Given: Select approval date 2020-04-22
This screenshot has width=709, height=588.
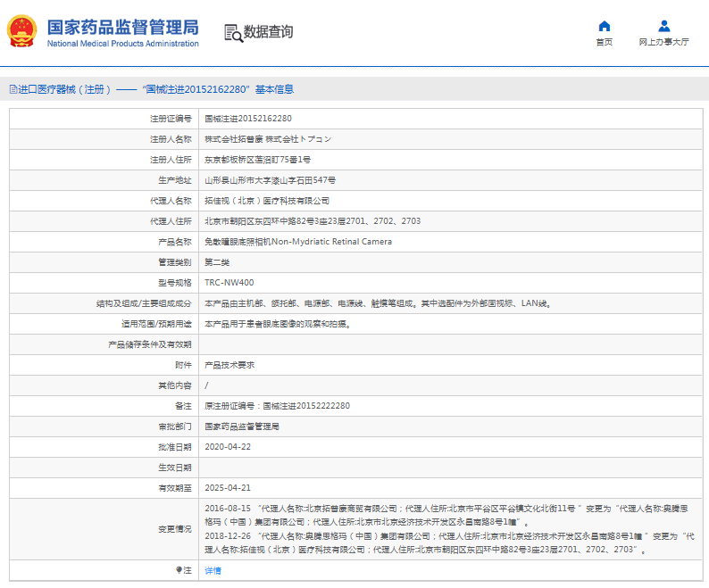Looking at the screenshot, I should tap(228, 447).
